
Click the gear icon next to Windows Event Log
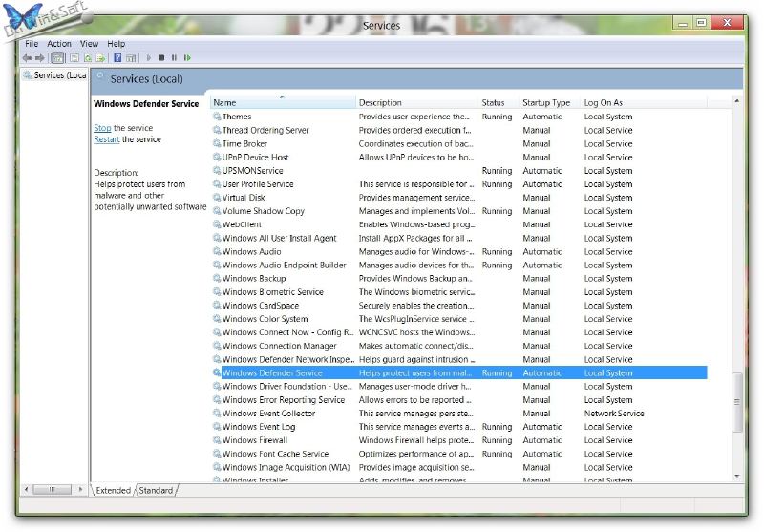[x=217, y=427]
